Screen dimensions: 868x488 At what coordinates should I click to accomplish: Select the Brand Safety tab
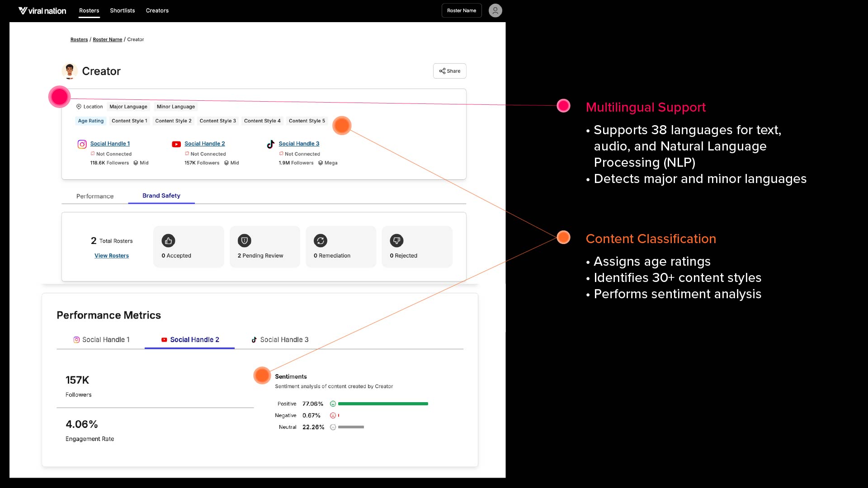point(161,196)
